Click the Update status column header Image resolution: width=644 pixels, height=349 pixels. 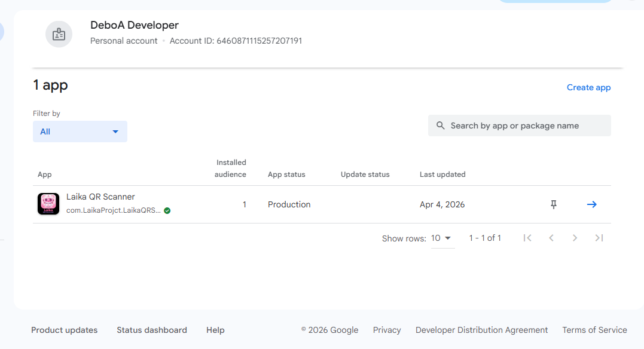coord(365,174)
